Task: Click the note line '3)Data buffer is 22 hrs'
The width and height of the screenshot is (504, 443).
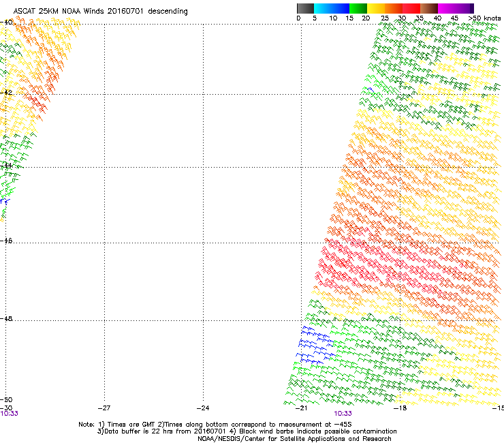Action: [247, 431]
